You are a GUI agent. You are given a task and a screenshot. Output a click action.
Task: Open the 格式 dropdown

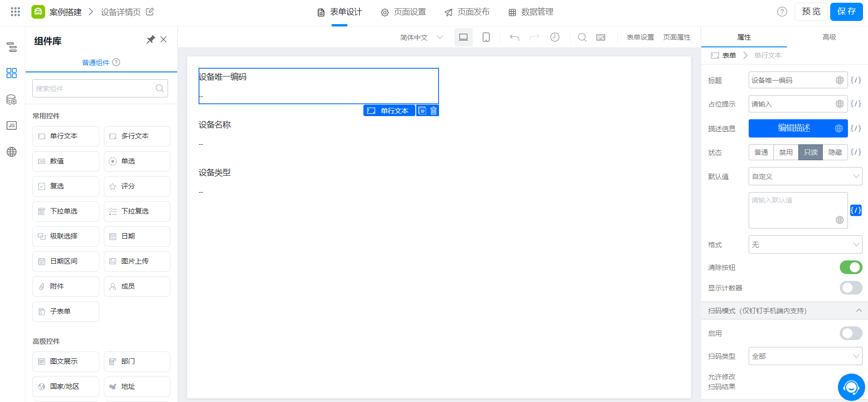click(805, 244)
